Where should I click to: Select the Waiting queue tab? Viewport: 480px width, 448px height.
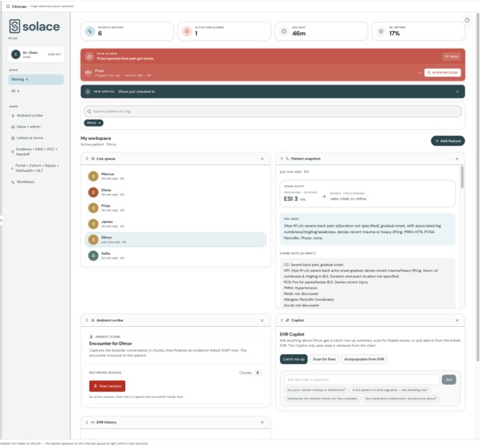coord(36,79)
